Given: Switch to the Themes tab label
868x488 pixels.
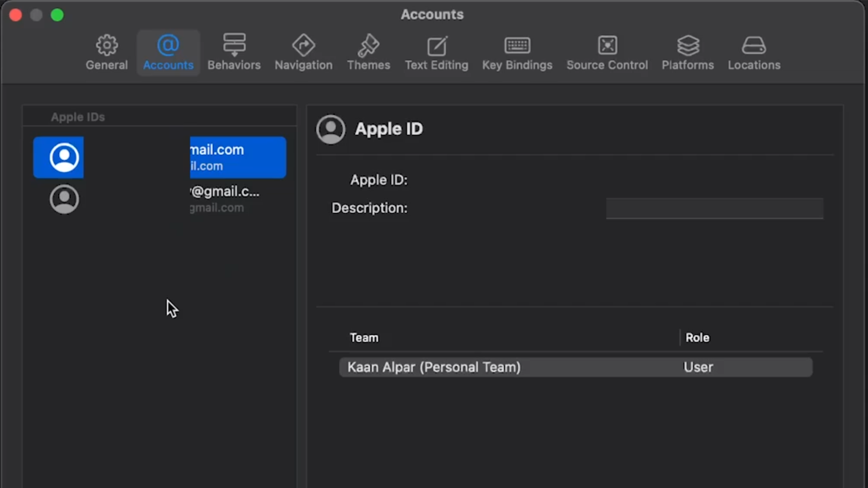Looking at the screenshot, I should click(x=368, y=65).
